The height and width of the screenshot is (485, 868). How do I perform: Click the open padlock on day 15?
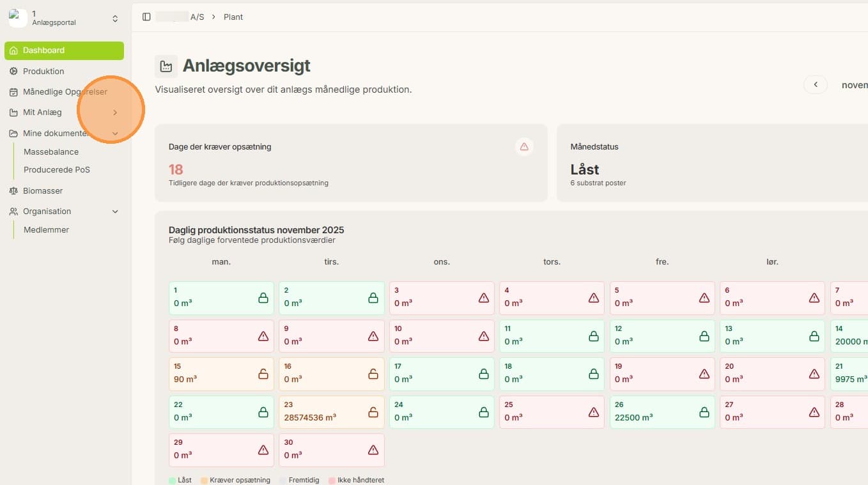(x=263, y=374)
